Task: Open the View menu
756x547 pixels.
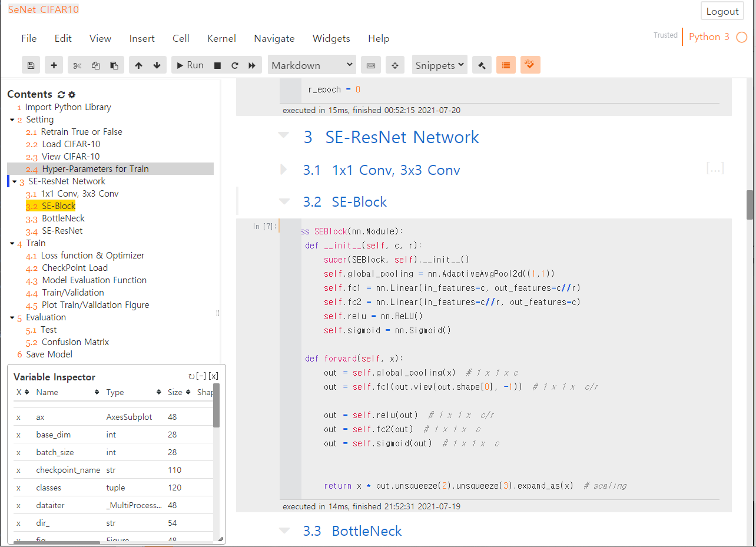Action: pos(100,38)
